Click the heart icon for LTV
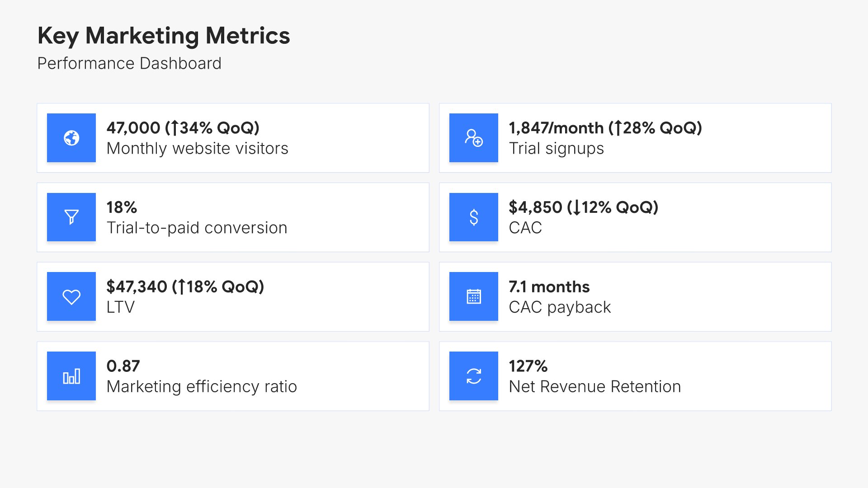This screenshot has height=488, width=868. 71,296
